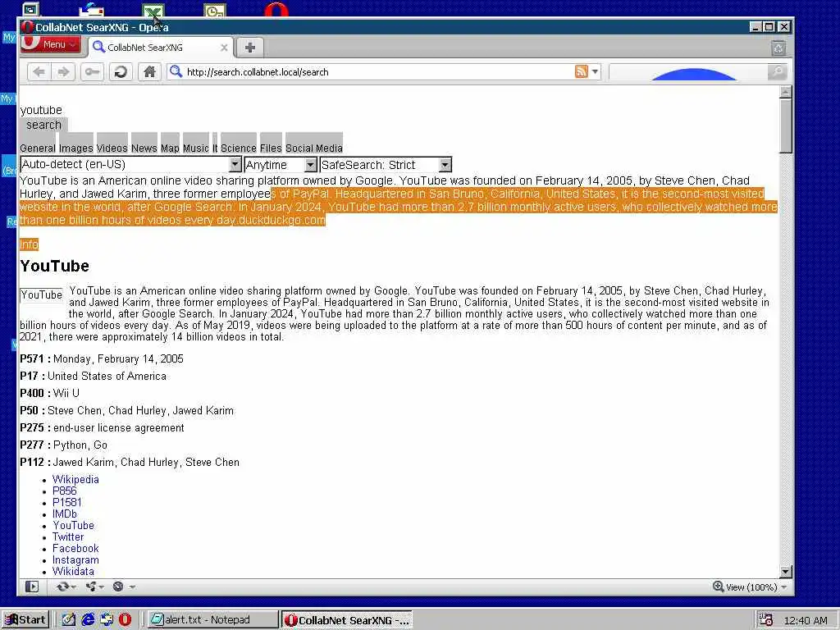Click the system tray icon beside clock
Screen dimensions: 840x630
[766, 620]
